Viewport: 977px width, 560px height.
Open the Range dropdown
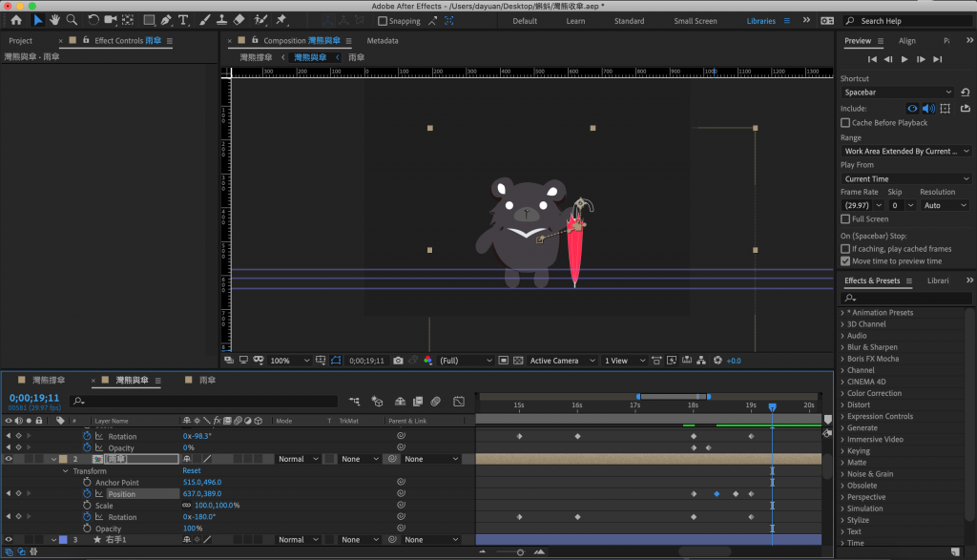coord(905,151)
